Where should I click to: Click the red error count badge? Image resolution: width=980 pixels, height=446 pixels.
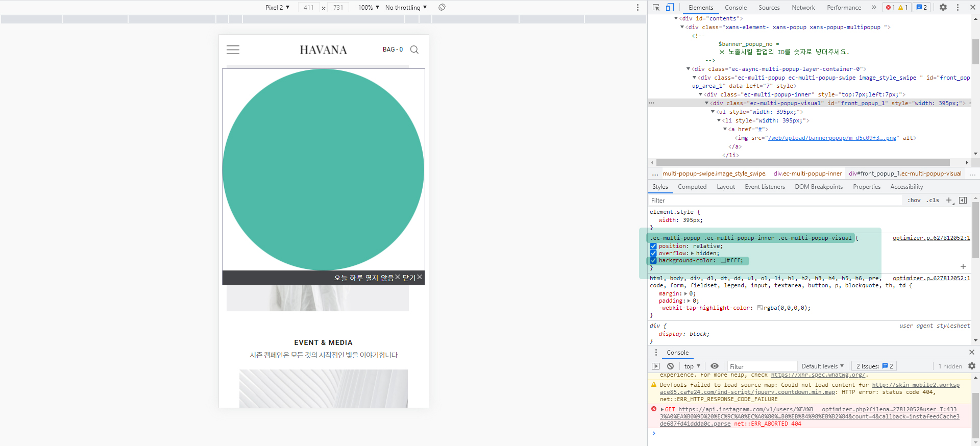point(891,7)
